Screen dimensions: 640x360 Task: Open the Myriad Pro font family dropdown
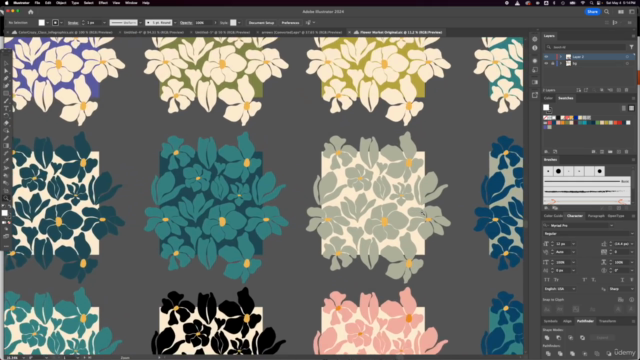coord(611,225)
